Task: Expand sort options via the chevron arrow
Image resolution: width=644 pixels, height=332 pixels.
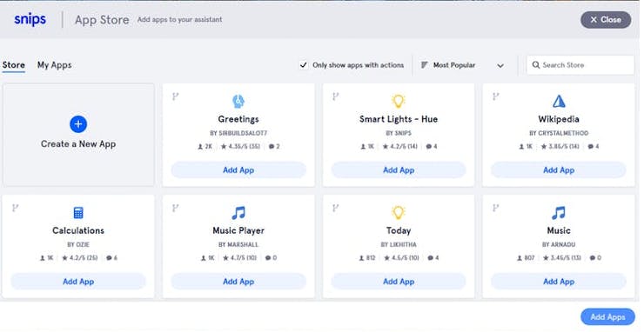Action: 500,66
